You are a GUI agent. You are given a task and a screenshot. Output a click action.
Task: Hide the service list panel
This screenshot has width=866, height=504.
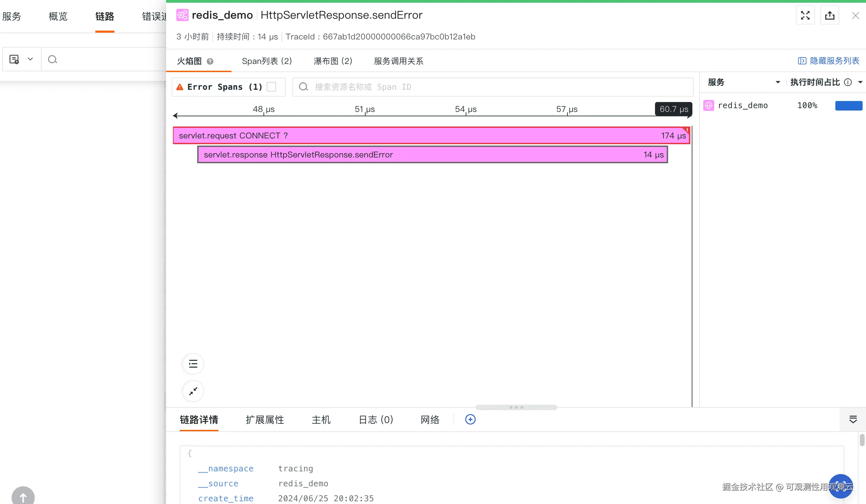(828, 61)
